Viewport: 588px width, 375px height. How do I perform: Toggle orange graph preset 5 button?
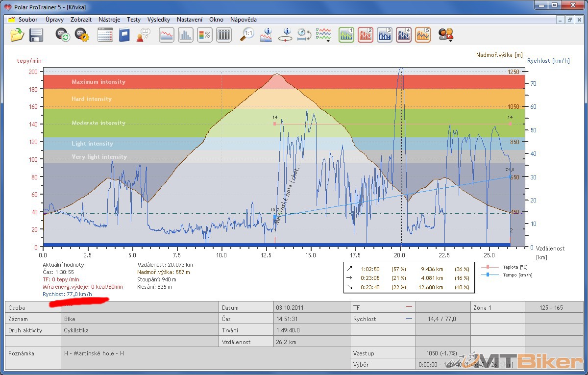click(x=423, y=35)
